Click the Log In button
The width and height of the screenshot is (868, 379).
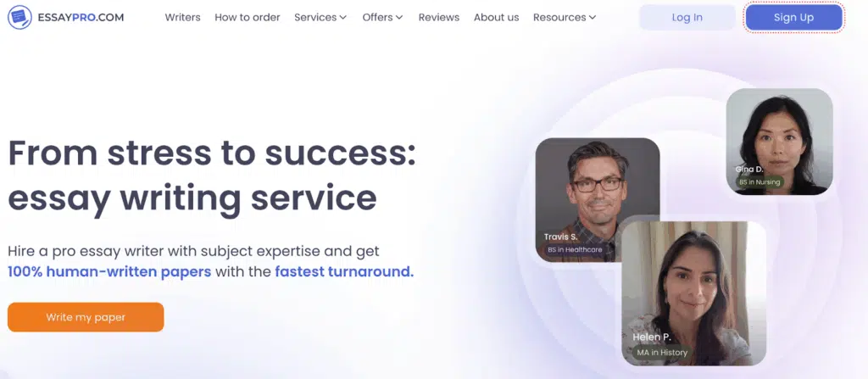pyautogui.click(x=687, y=17)
